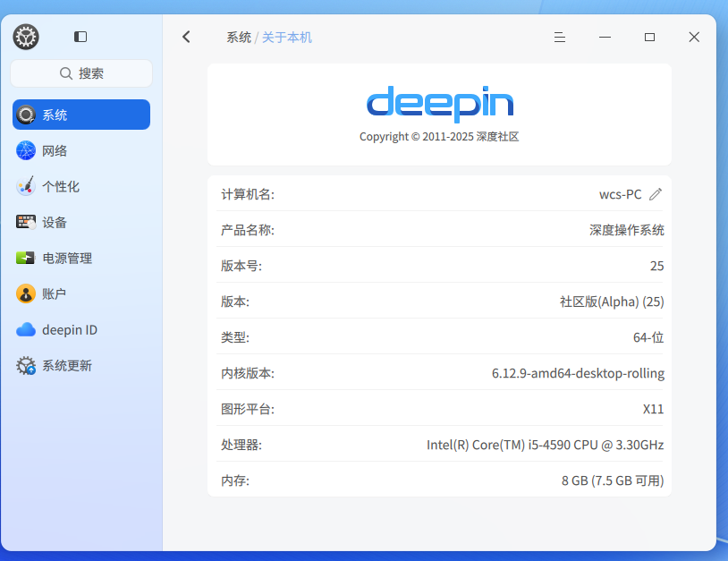Viewport: 728px width, 561px height.
Task: Click the 计算机名 label
Action: (248, 194)
